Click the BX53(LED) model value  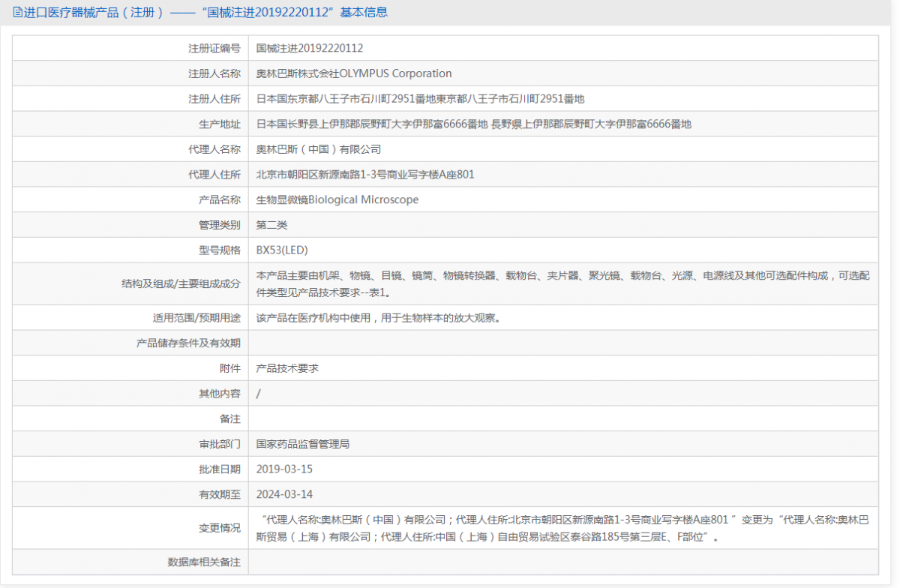click(282, 250)
